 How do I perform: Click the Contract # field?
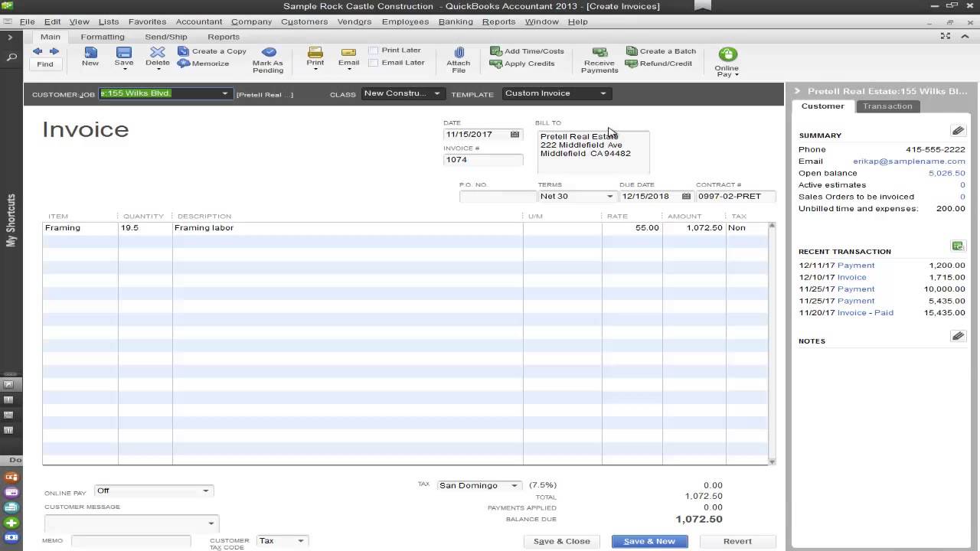(x=735, y=197)
